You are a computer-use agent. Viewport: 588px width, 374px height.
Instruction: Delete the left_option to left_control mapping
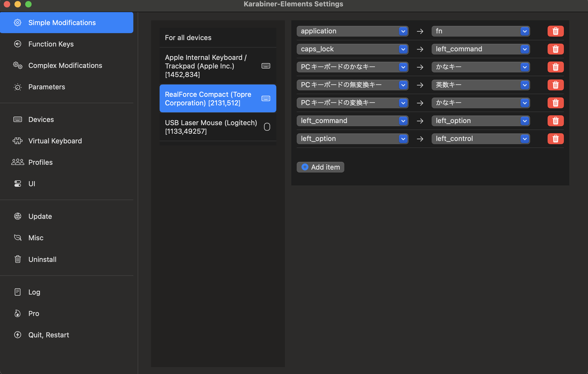pos(555,139)
